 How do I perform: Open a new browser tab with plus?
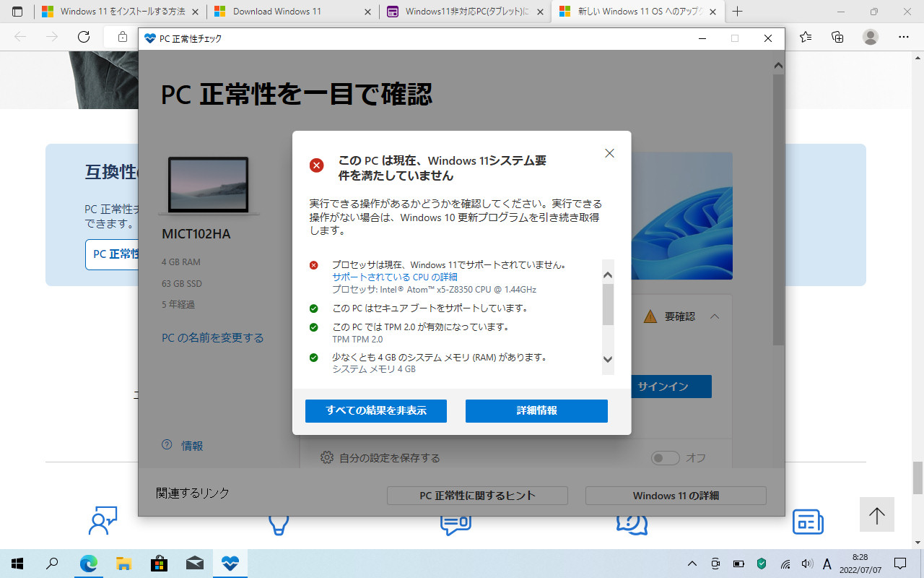[x=737, y=12]
